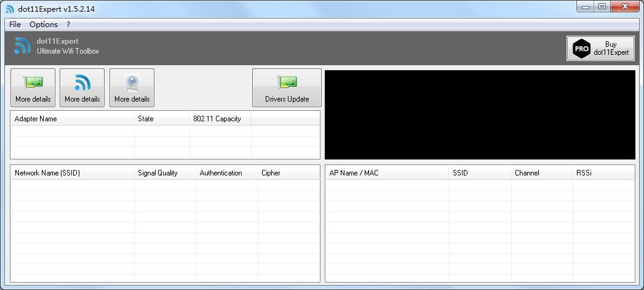Sort by Adapter Name column
Viewport: 644px width, 290px height.
click(73, 119)
